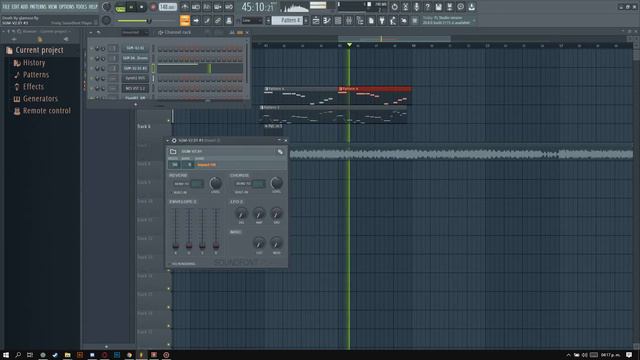640x360 pixels.
Task: Open File Explorer from the taskbar
Action: click(67, 355)
